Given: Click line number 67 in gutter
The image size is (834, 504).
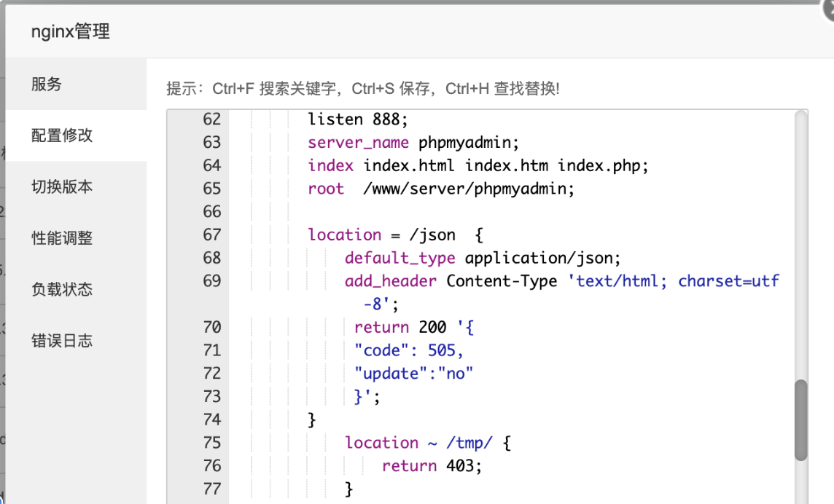Looking at the screenshot, I should (211, 235).
